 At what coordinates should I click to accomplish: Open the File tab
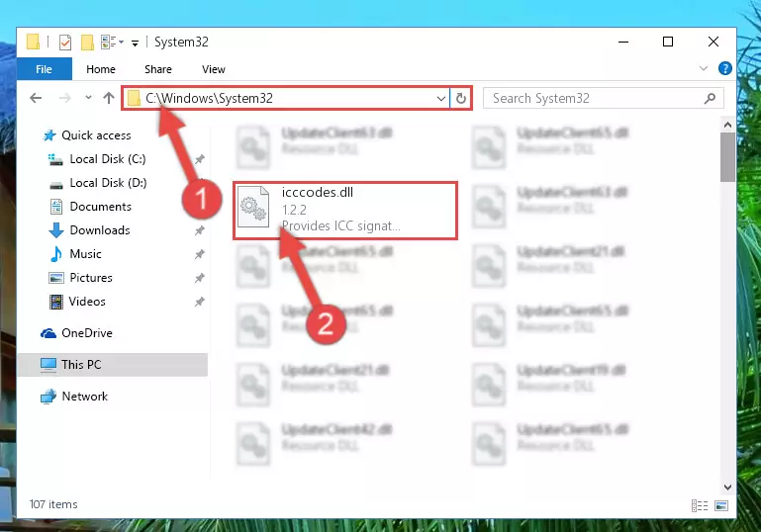45,69
